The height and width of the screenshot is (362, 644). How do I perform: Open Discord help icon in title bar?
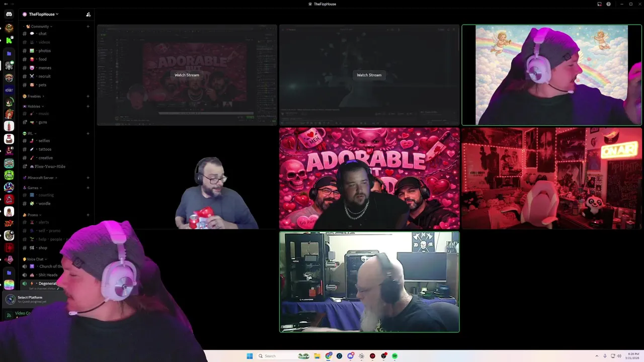(x=609, y=4)
